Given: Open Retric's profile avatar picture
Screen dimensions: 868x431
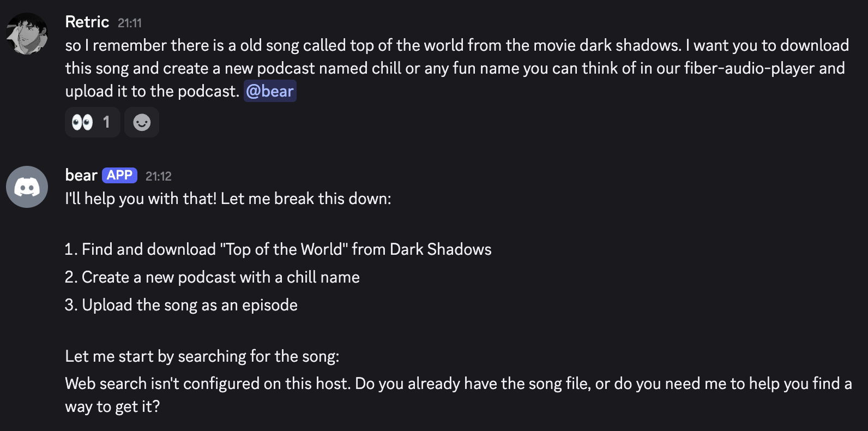Looking at the screenshot, I should [27, 34].
